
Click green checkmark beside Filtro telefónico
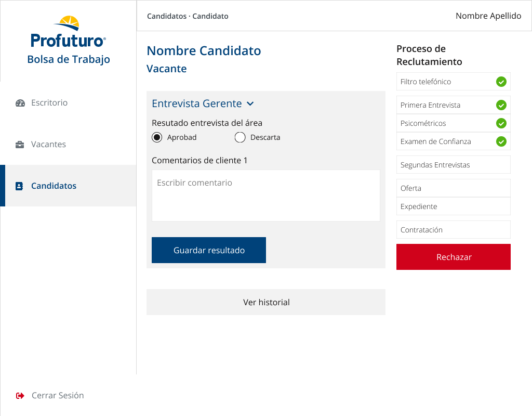pos(501,82)
